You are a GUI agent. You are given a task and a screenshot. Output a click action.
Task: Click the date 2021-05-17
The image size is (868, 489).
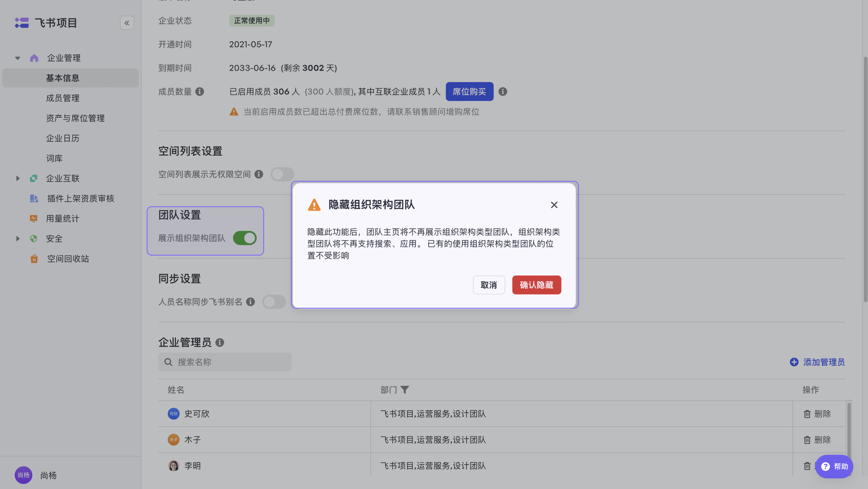250,44
